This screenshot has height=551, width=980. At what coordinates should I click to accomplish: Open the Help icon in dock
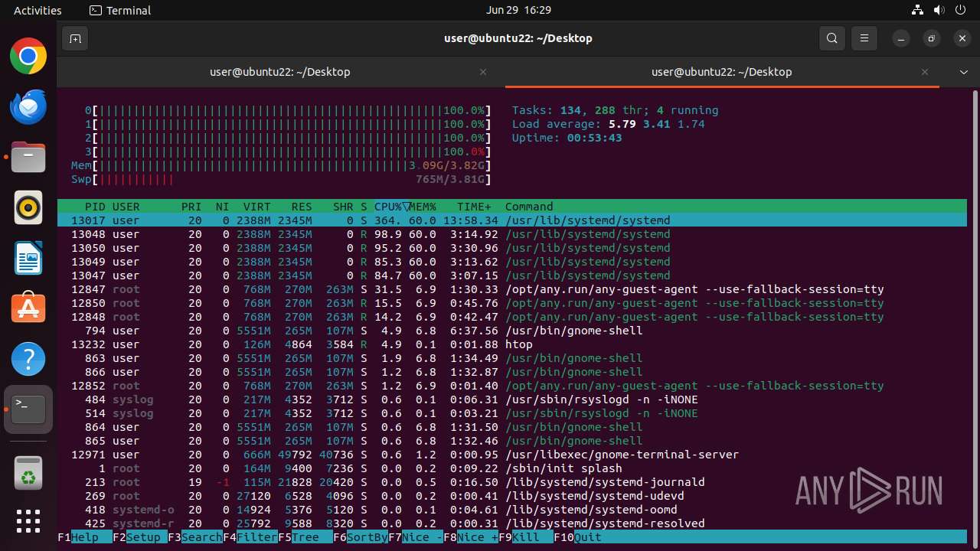tap(28, 359)
